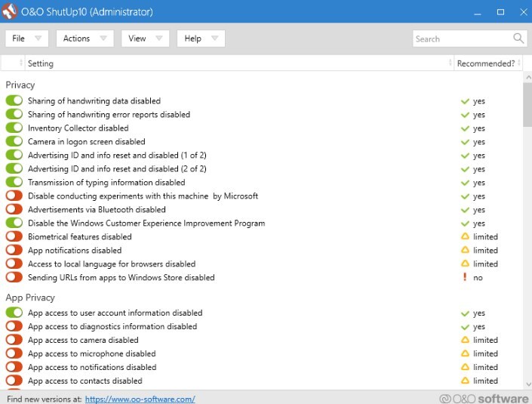Click the search magnifier icon
The image size is (532, 404).
coord(518,39)
